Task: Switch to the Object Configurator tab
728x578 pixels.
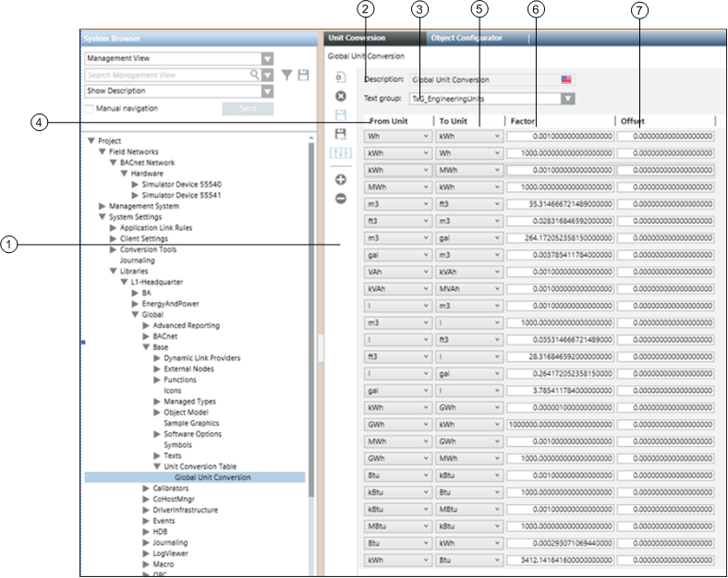Action: tap(466, 39)
